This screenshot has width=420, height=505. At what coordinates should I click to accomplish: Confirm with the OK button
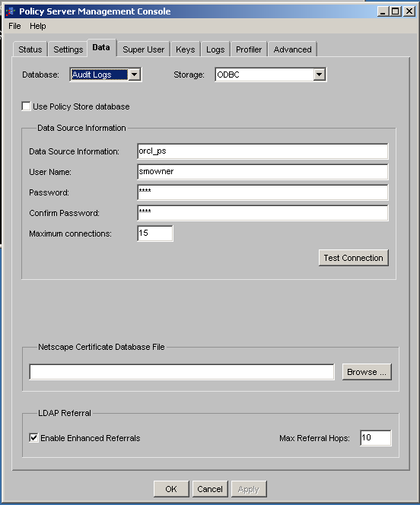pos(171,489)
